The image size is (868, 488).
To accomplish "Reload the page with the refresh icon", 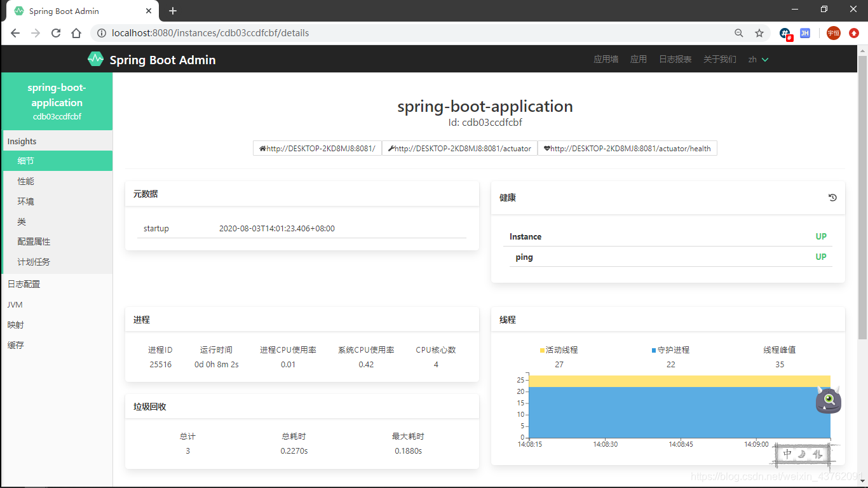I will 56,33.
